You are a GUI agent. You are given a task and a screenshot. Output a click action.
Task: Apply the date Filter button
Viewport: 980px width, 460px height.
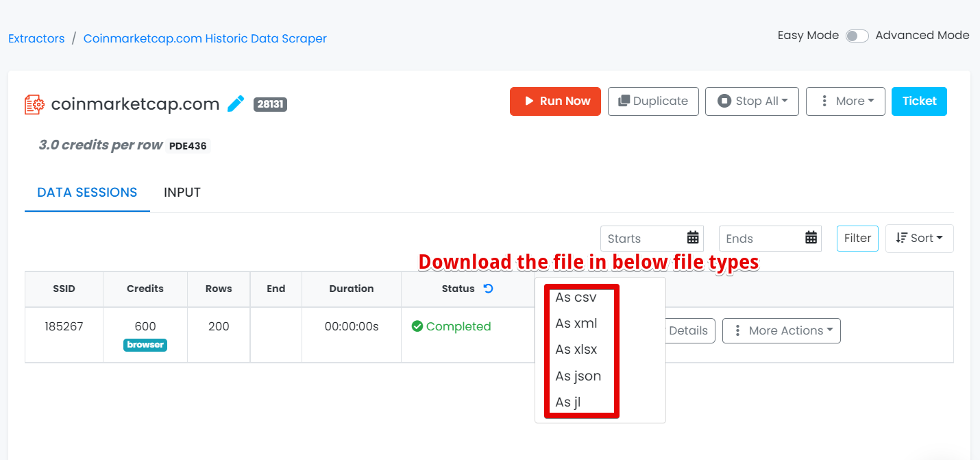(857, 239)
